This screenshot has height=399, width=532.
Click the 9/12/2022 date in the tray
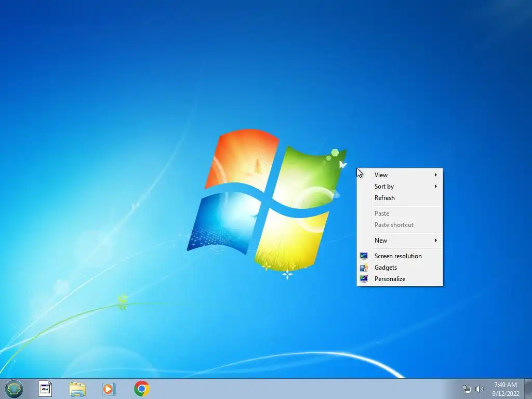(x=506, y=394)
